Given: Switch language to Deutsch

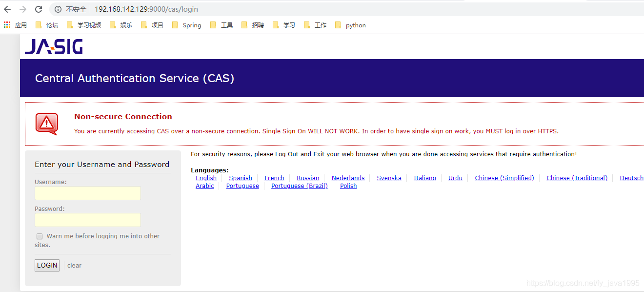Looking at the screenshot, I should click(632, 178).
